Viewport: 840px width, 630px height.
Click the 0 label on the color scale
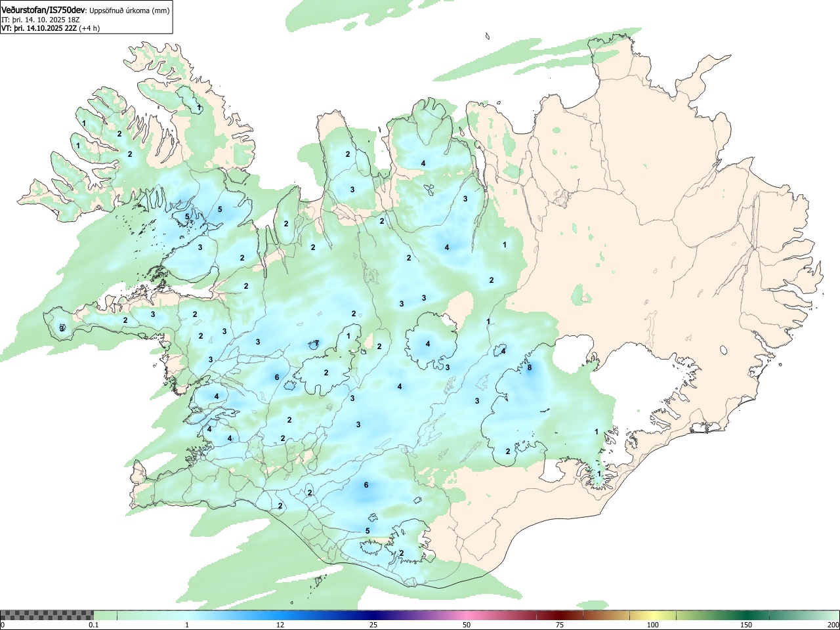2,625
